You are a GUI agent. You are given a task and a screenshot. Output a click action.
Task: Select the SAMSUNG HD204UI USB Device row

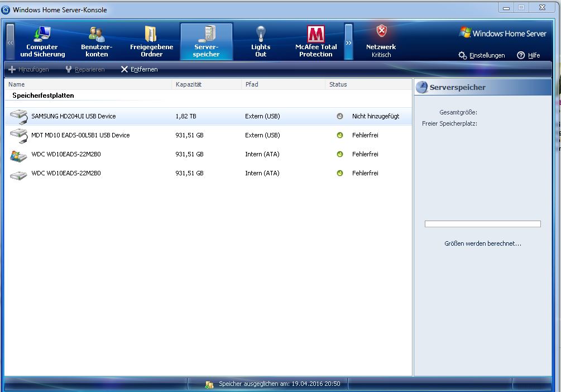[x=208, y=116]
